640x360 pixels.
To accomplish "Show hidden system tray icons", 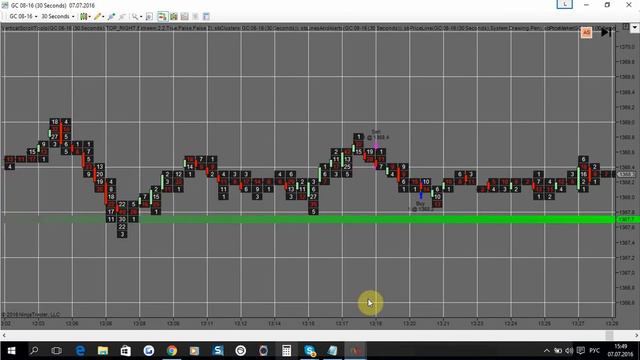I will pyautogui.click(x=547, y=351).
